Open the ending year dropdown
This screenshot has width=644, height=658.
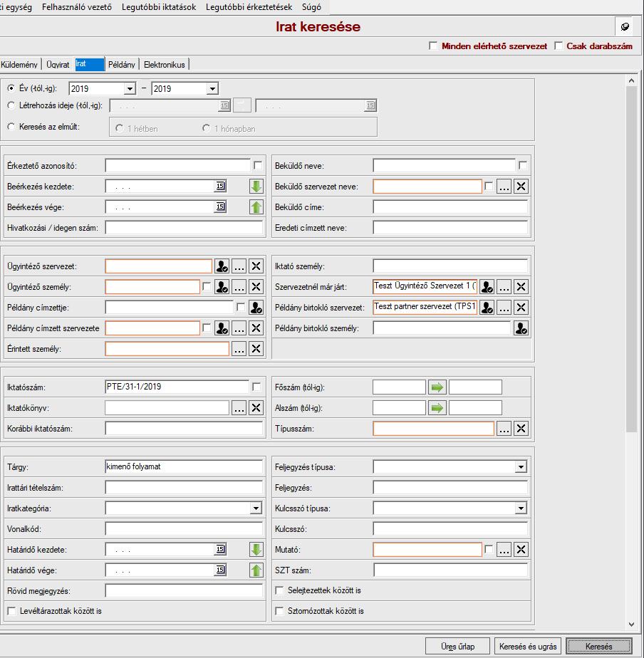click(212, 88)
